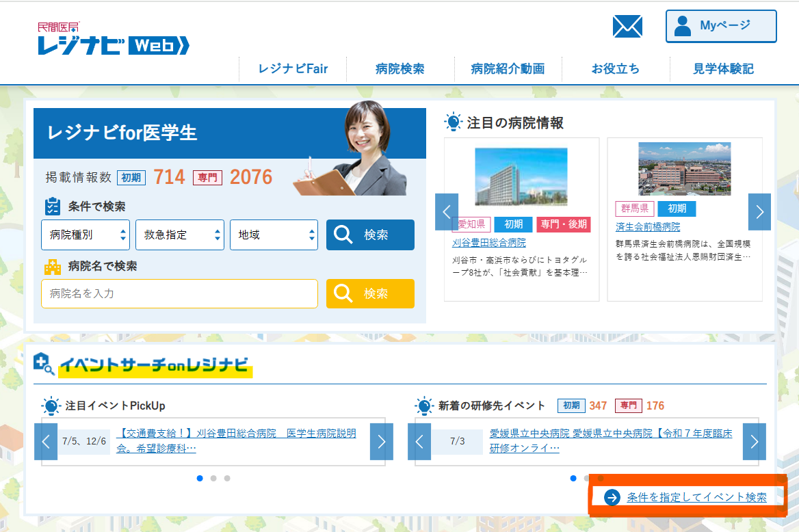
Task: Go to 見学体験記 in the navigation
Action: pyautogui.click(x=723, y=69)
